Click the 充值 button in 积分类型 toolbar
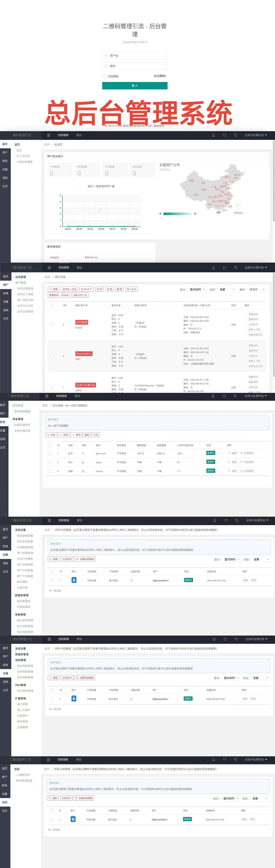275x868 pixels. (x=96, y=435)
